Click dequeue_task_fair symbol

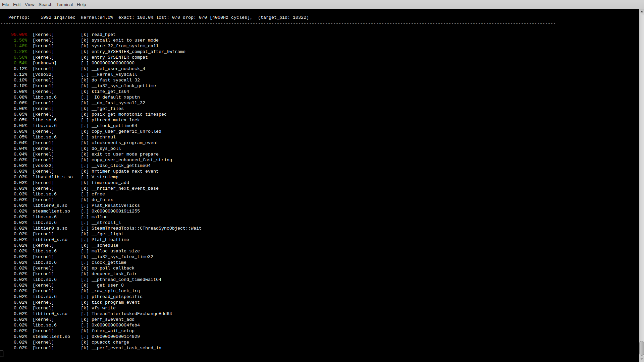click(x=114, y=274)
